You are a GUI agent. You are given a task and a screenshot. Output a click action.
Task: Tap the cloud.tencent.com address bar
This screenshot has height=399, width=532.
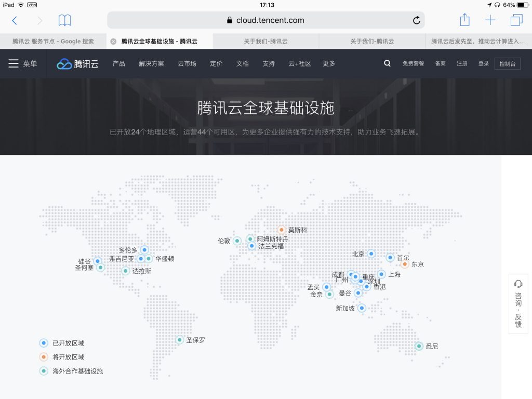click(x=265, y=20)
